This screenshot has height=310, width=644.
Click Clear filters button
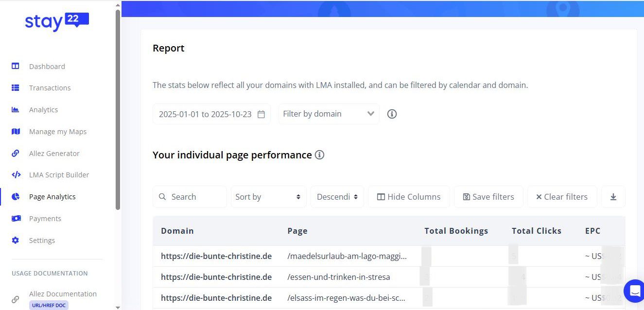561,197
